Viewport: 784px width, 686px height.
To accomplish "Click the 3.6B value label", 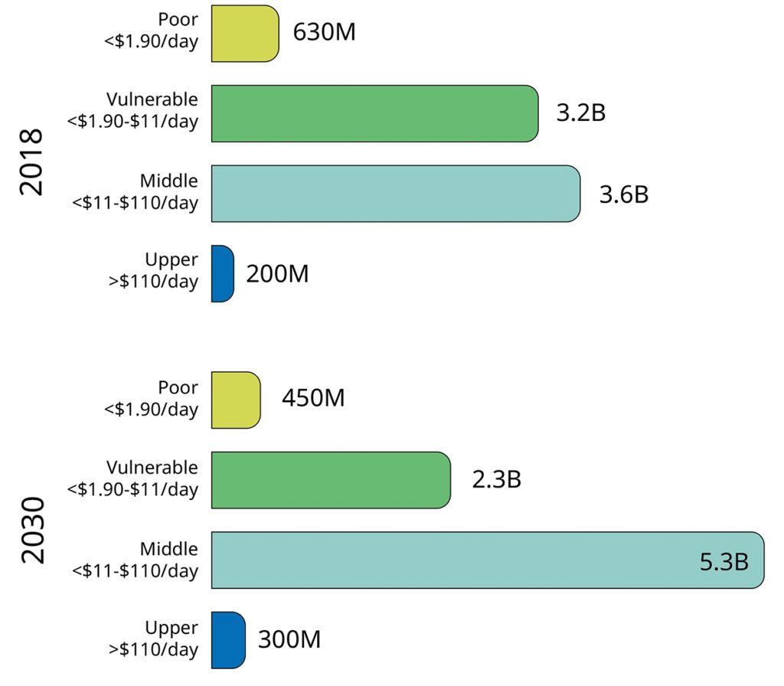I will [x=624, y=194].
